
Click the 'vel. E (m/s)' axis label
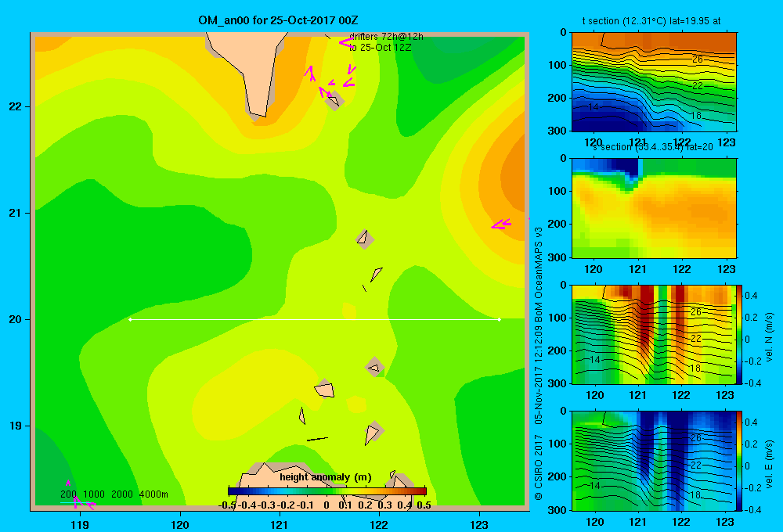770,464
